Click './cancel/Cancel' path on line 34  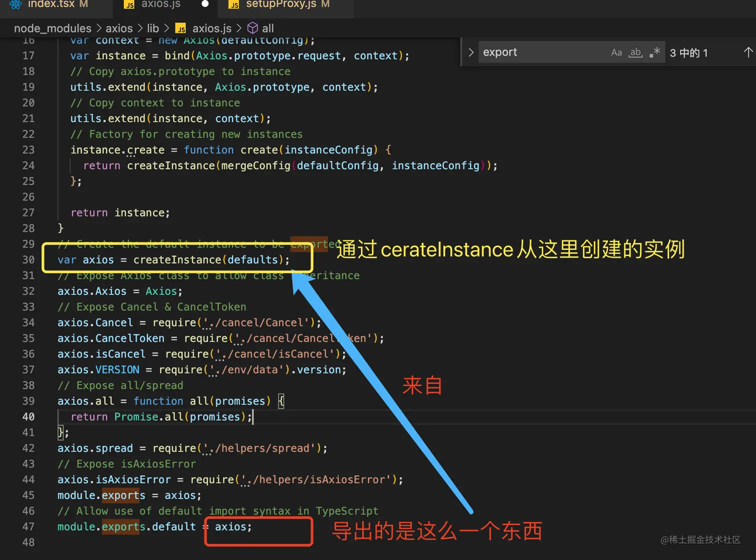255,322
